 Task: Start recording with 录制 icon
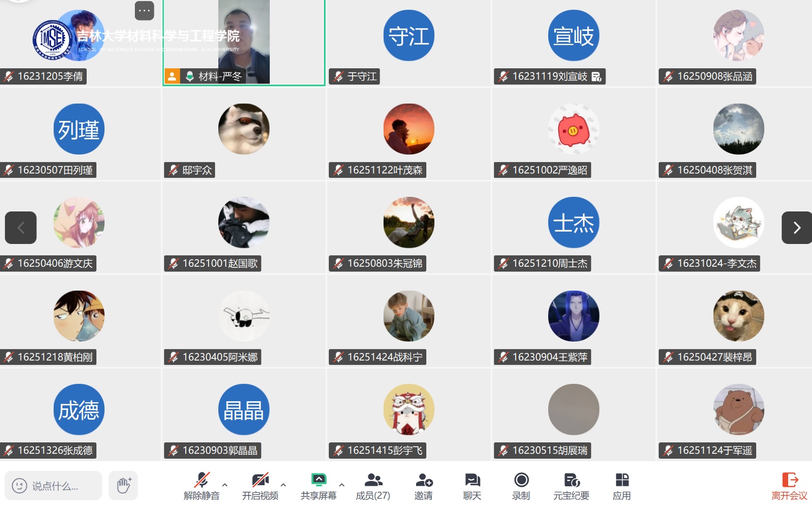click(x=521, y=486)
